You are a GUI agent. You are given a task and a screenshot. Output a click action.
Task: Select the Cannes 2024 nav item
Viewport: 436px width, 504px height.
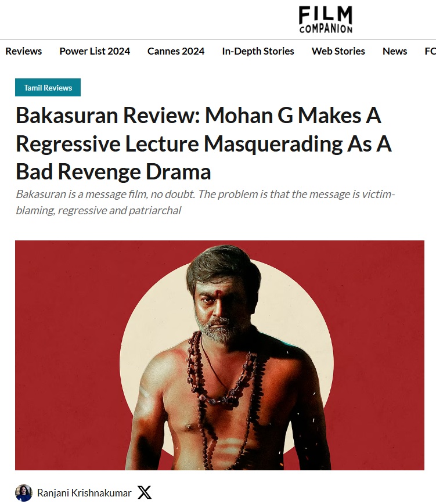click(x=176, y=51)
